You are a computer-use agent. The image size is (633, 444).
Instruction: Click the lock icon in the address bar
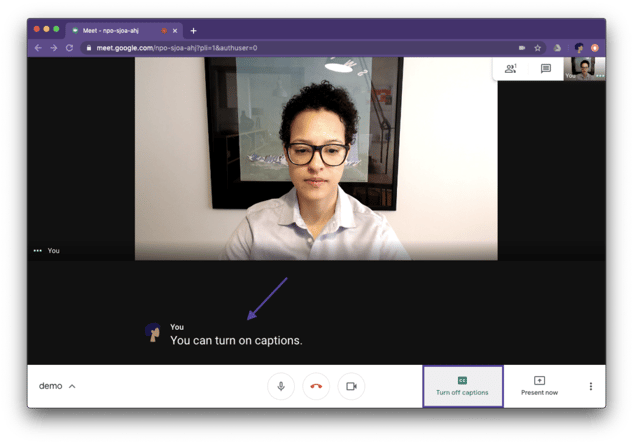tap(89, 48)
